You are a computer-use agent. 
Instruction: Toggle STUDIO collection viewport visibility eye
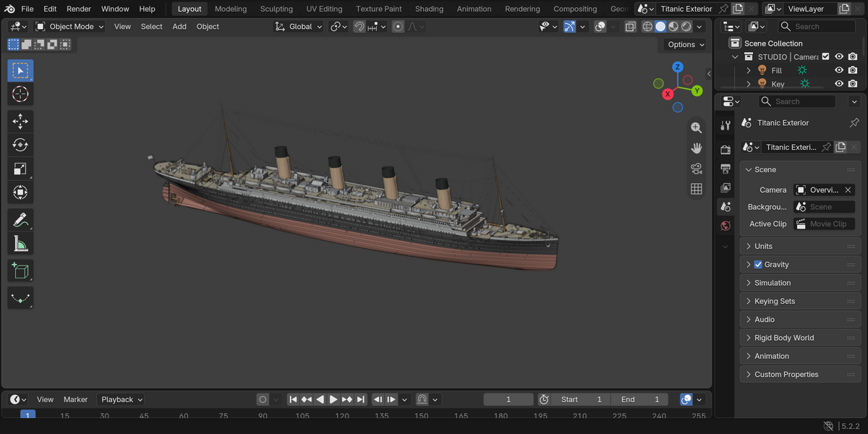(839, 56)
